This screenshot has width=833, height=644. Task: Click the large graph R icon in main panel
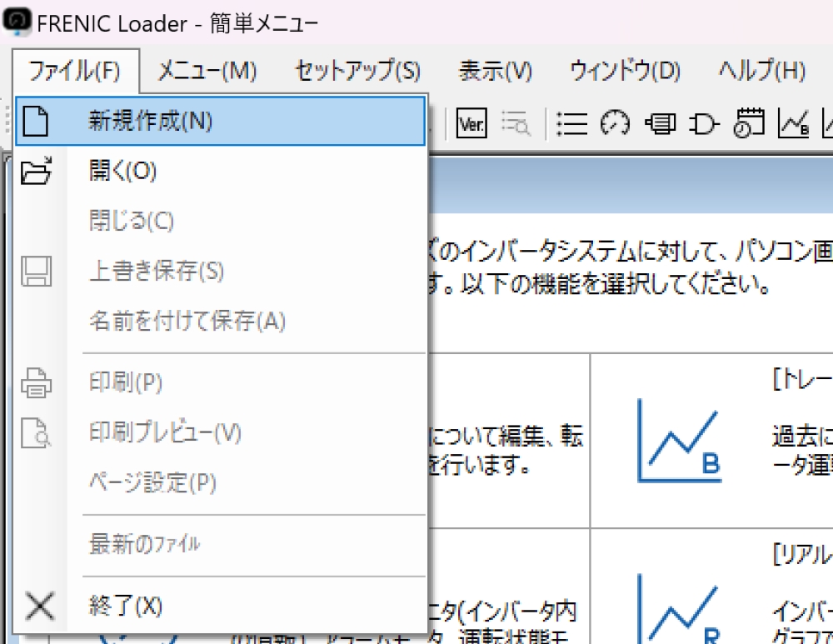[680, 609]
